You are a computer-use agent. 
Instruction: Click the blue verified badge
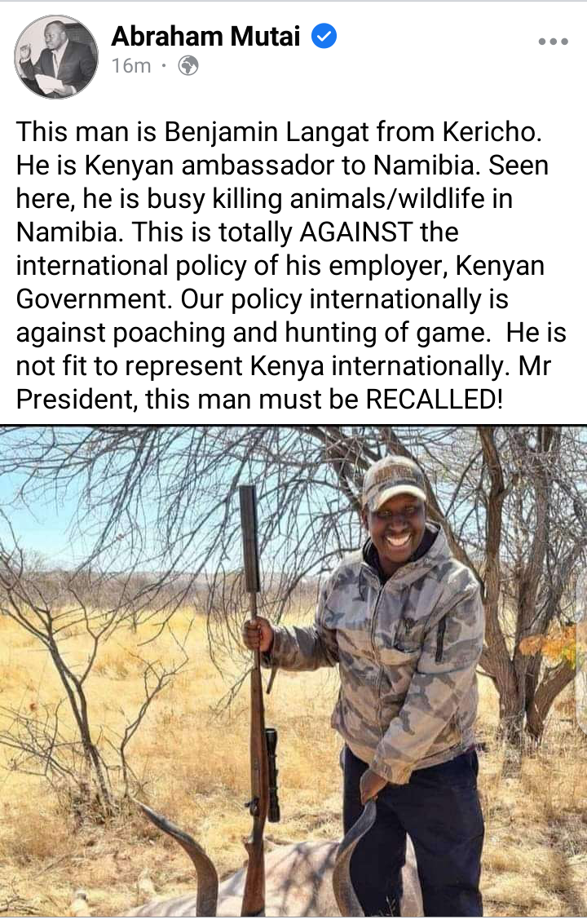324,37
